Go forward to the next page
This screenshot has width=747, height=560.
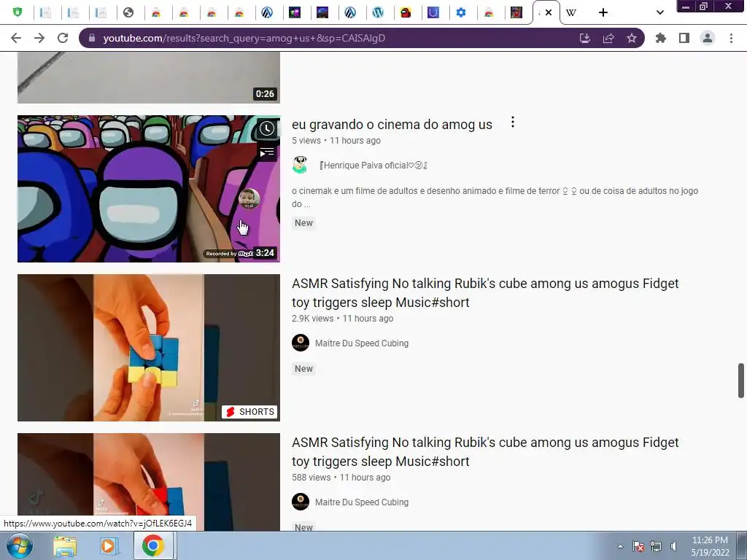39,38
